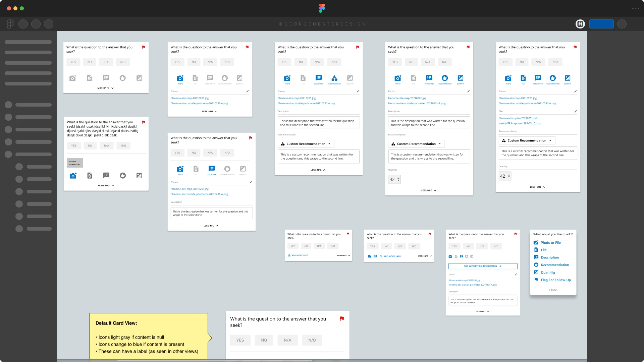Image resolution: width=644 pixels, height=362 pixels.
Task: Click blue camera icon in the jdsakl question card
Action: (x=73, y=176)
